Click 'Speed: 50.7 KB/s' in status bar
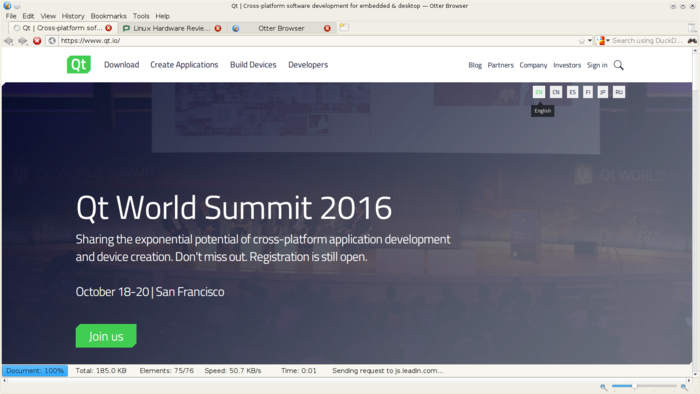The width and height of the screenshot is (700, 394). click(x=233, y=371)
